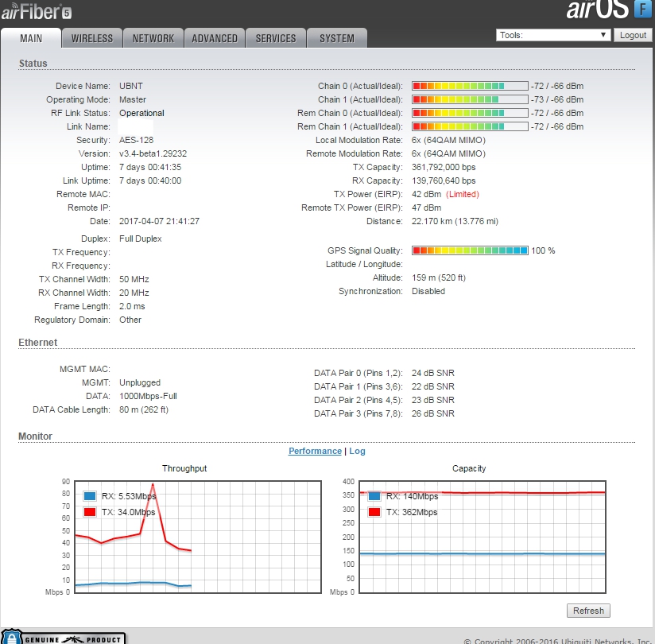Click the Chain 0 signal strength bar
This screenshot has width=655, height=644.
tap(470, 86)
